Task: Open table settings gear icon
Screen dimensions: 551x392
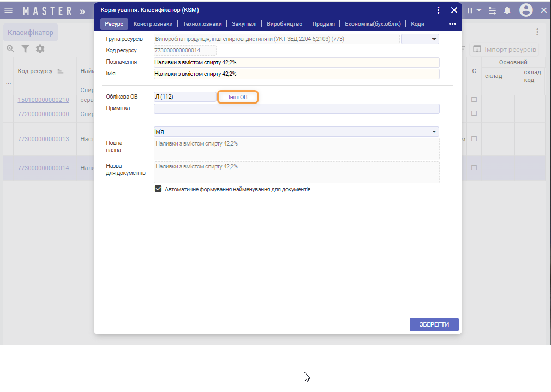Action: click(x=40, y=49)
